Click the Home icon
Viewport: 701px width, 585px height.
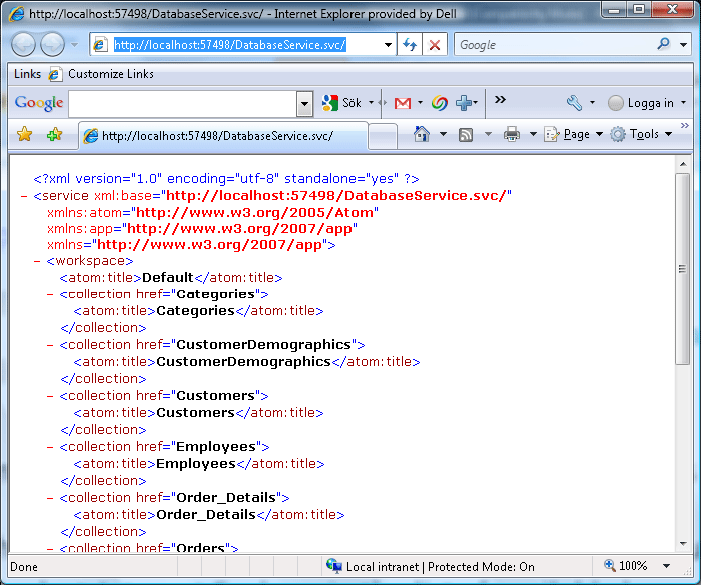click(422, 134)
